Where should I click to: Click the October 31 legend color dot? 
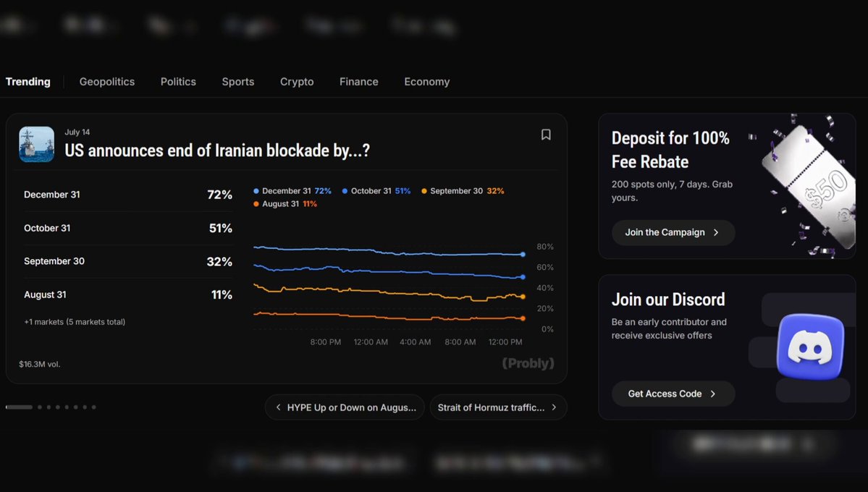345,191
